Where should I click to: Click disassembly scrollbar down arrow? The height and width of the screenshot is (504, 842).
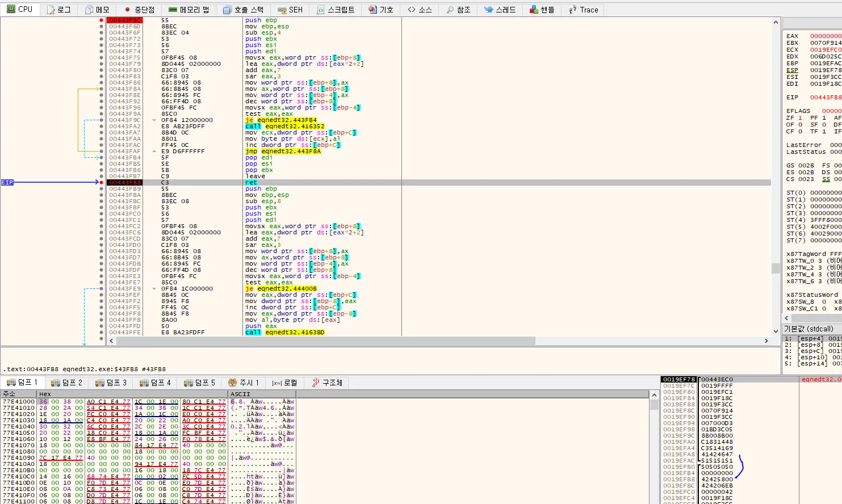click(776, 331)
